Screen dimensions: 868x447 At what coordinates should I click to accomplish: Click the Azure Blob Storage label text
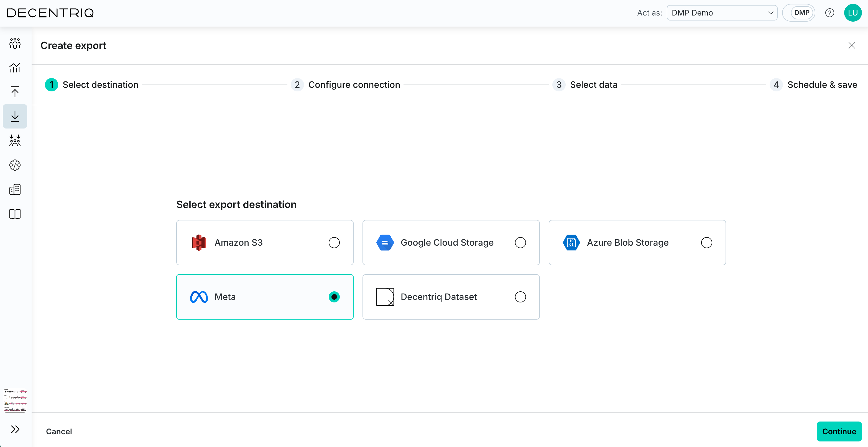coord(628,243)
